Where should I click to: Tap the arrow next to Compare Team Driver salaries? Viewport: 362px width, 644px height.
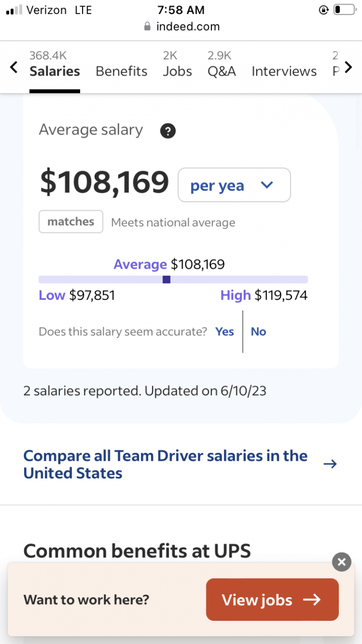click(x=330, y=464)
